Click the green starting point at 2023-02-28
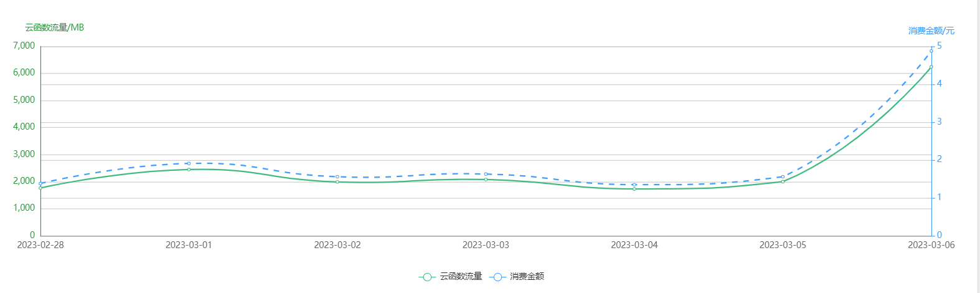The width and height of the screenshot is (980, 293). (40, 188)
